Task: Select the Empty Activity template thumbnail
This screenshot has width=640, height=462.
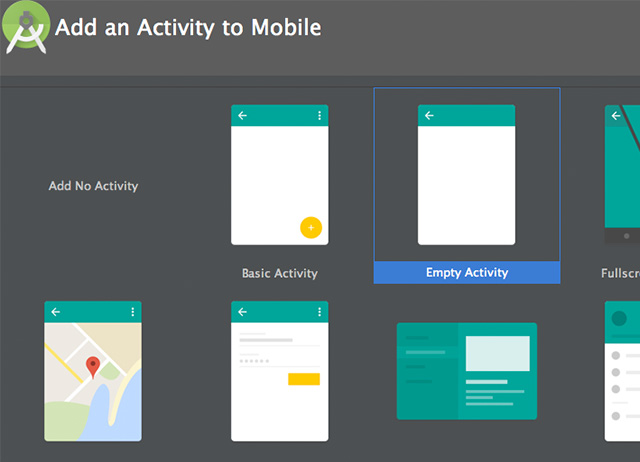Action: (x=466, y=175)
